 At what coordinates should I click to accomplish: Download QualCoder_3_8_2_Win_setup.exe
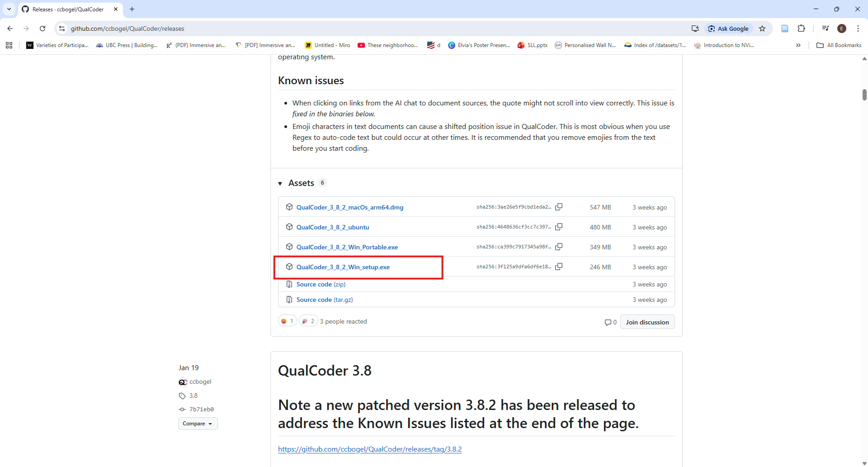343,267
